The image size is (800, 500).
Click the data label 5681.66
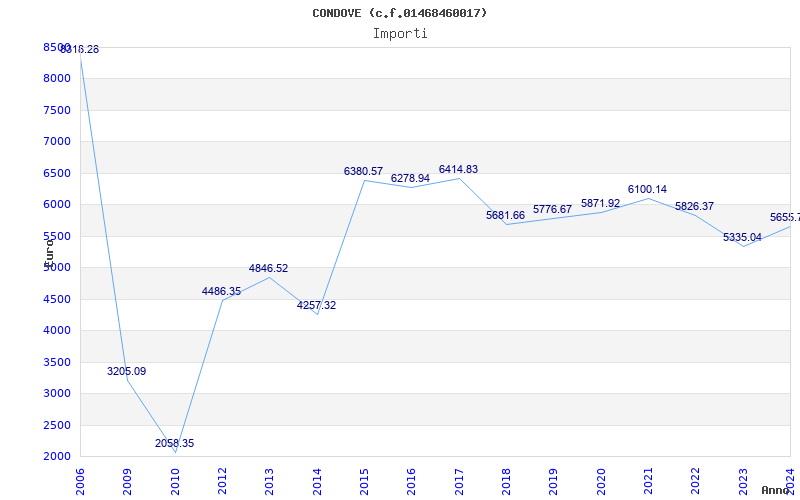(505, 215)
